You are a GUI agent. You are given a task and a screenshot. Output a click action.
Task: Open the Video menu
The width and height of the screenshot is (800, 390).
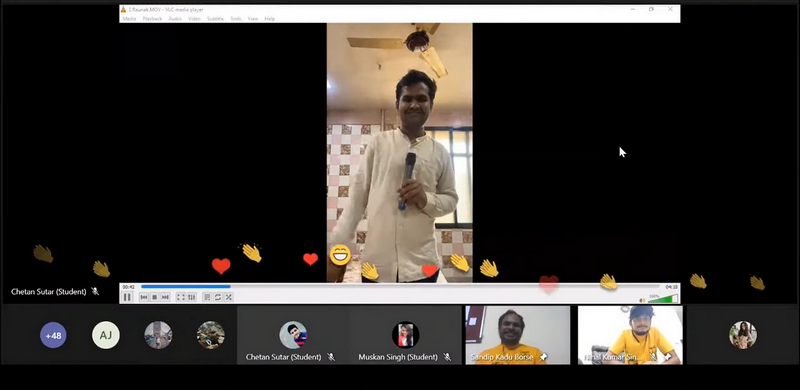pos(194,19)
